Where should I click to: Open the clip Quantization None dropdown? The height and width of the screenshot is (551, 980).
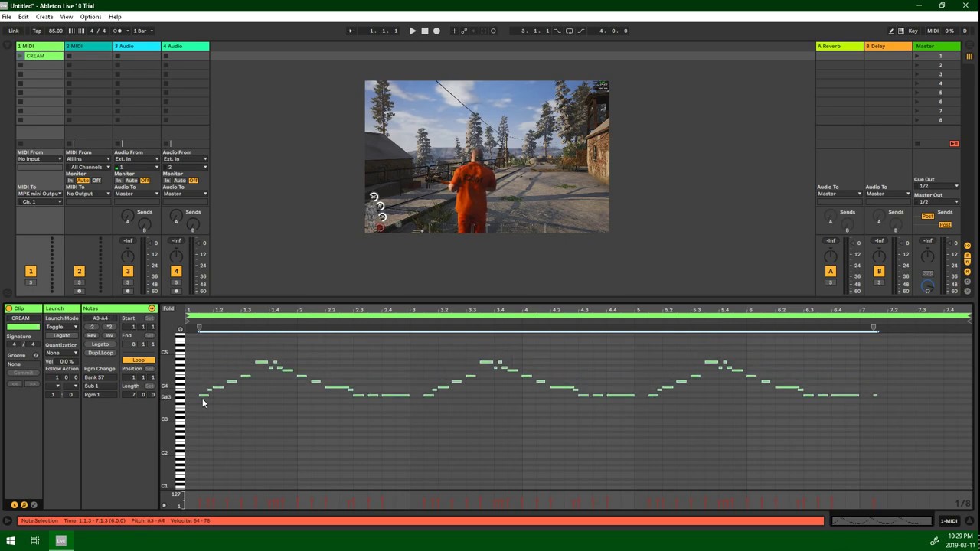[61, 353]
